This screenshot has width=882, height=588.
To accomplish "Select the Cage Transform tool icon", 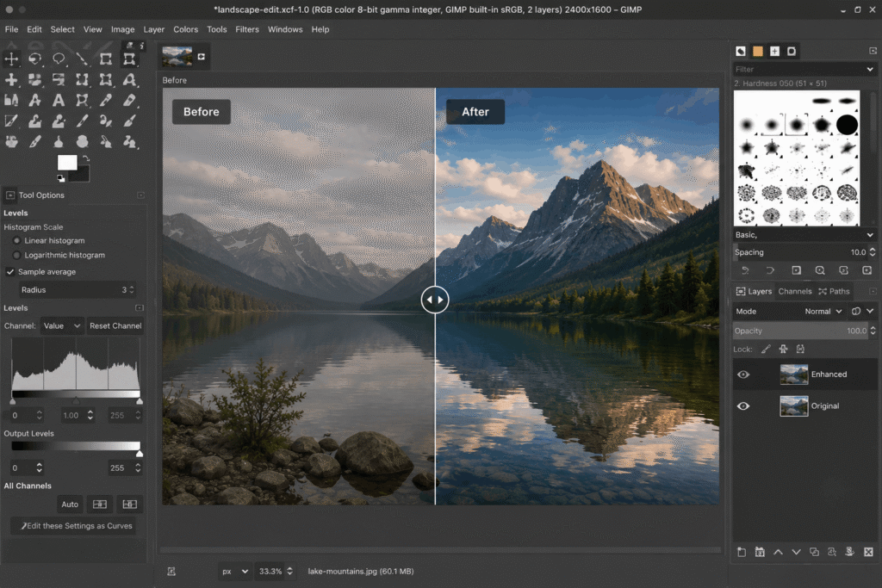I will 82,101.
